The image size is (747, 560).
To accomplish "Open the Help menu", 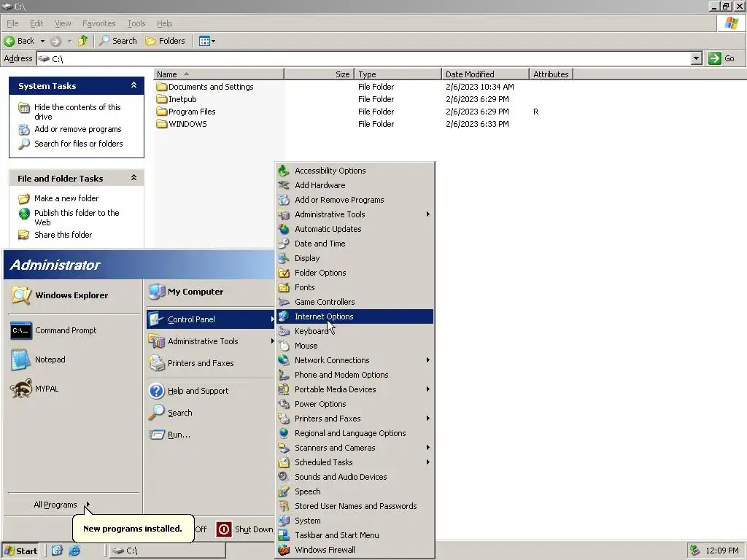I will [164, 23].
